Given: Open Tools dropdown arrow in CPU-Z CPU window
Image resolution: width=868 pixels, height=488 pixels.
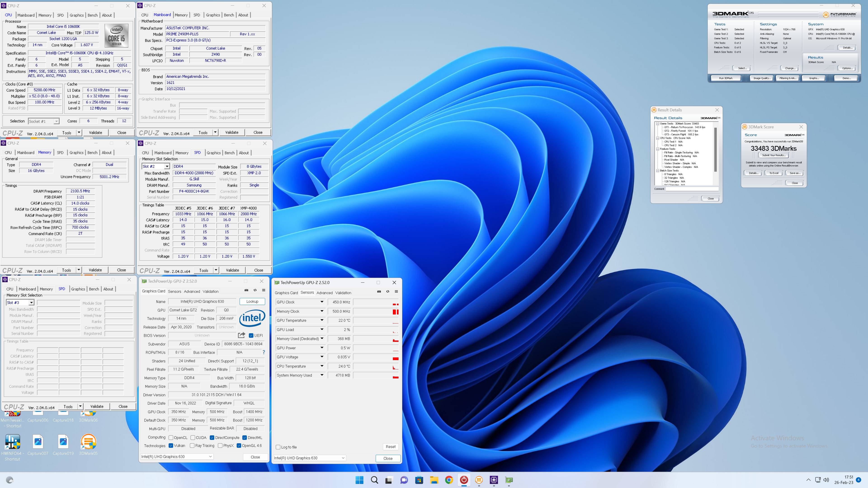Looking at the screenshot, I should (x=79, y=132).
